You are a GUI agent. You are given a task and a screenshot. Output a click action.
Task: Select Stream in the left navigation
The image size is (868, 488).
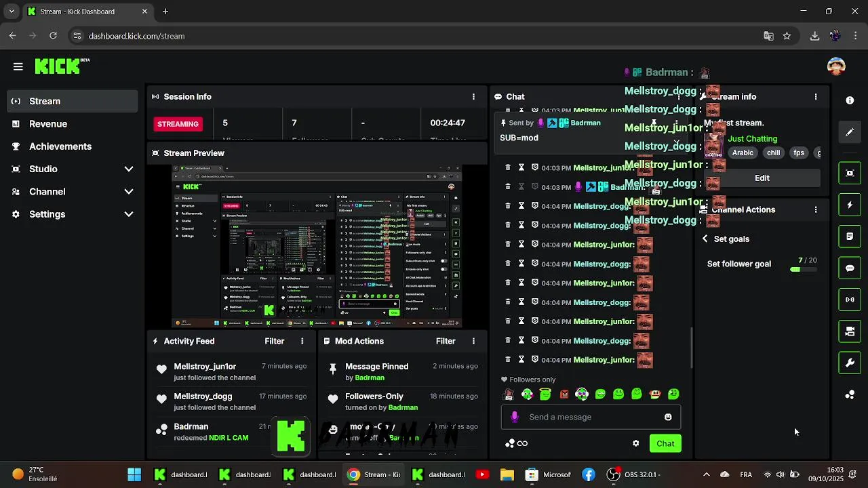point(73,101)
